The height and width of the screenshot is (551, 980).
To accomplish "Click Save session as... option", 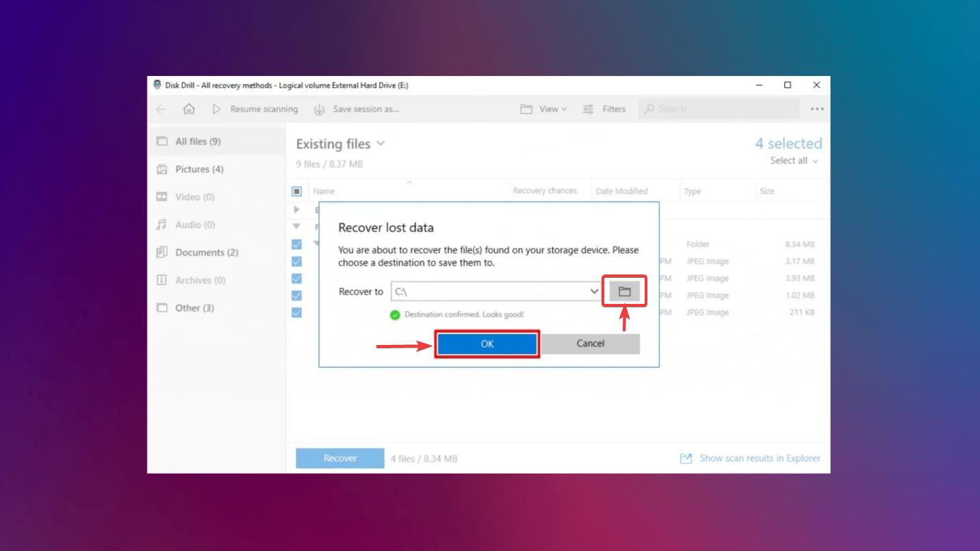I will [356, 109].
